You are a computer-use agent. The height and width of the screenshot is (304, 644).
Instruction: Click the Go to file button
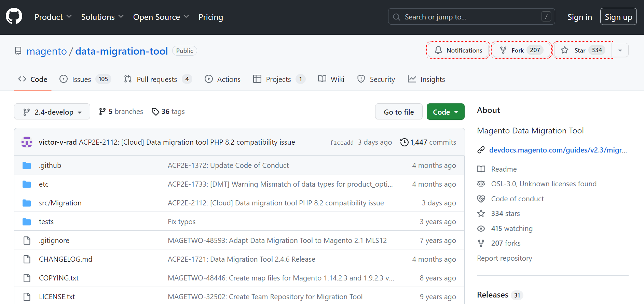coord(399,112)
